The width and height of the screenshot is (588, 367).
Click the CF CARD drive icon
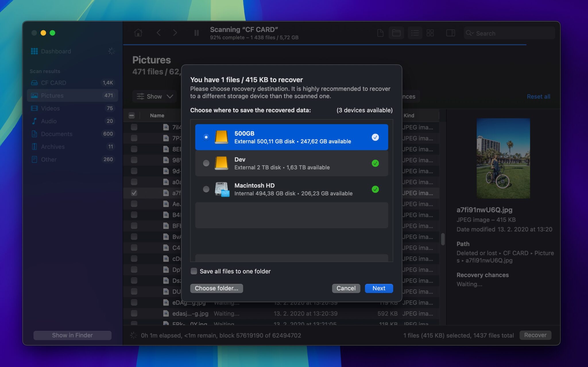[x=34, y=83]
